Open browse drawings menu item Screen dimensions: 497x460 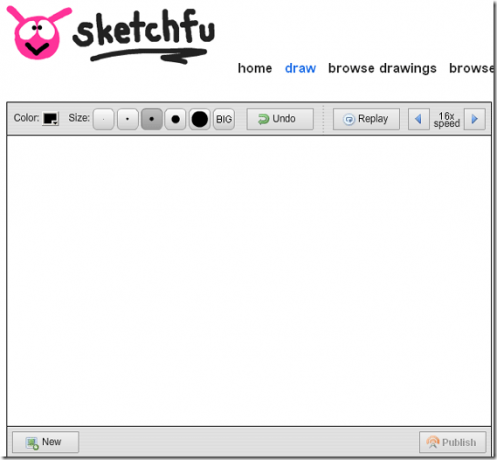coord(382,68)
